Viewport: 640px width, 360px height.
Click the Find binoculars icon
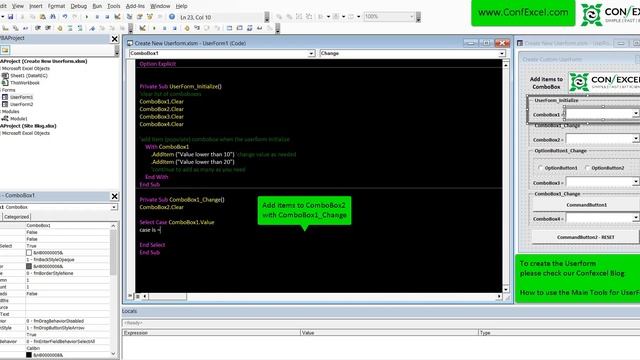pyautogui.click(x=53, y=17)
